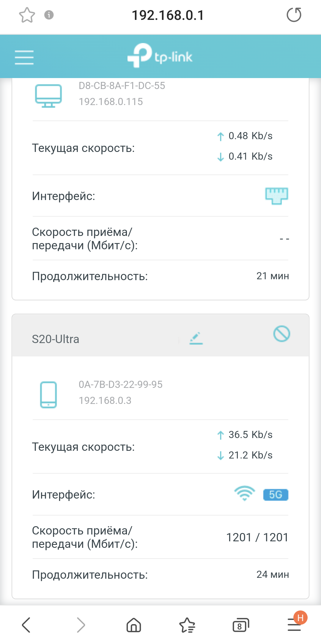Open browser home page
Screen dimensions: 321x644
tap(134, 625)
